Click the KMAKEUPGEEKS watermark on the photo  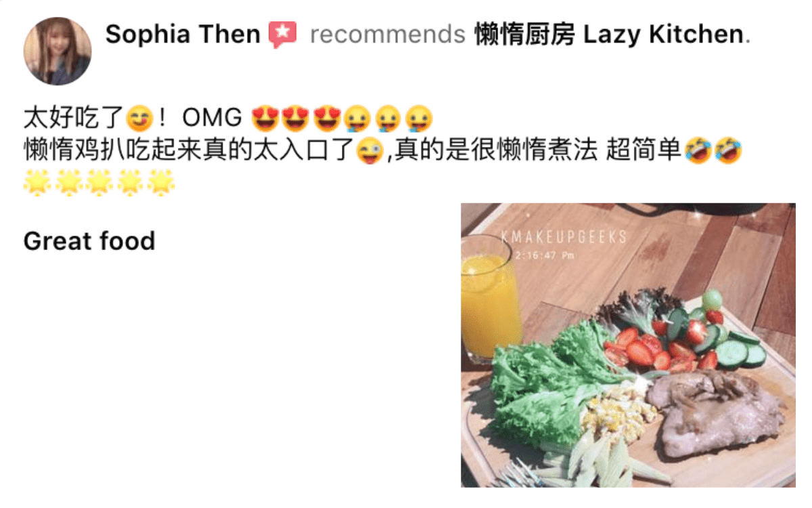(564, 237)
